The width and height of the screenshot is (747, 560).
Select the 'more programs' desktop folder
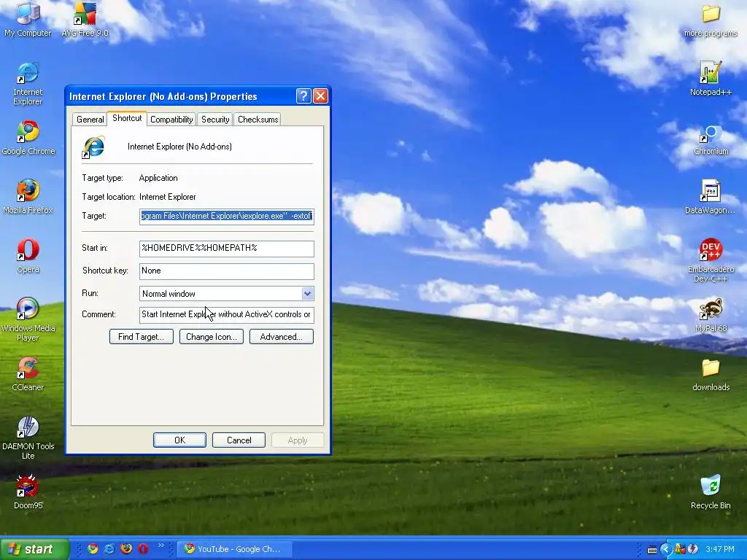click(x=711, y=20)
